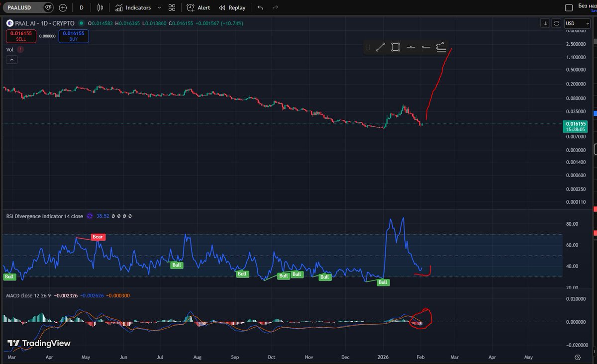
Task: Click the green market status dot
Action: pyautogui.click(x=82, y=23)
